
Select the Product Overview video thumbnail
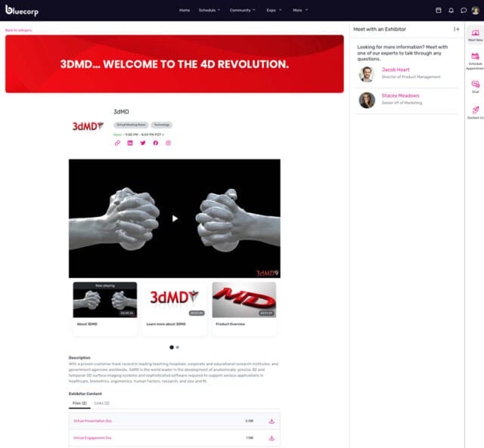tap(244, 308)
